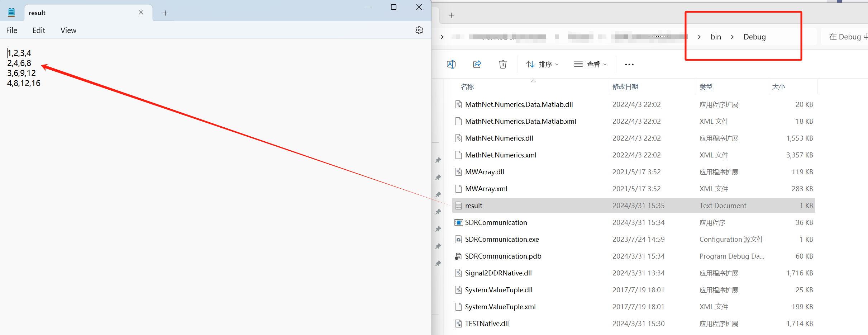Screen dimensions: 868x335
Task: Click the Share icon in Explorer toolbar
Action: 477,64
